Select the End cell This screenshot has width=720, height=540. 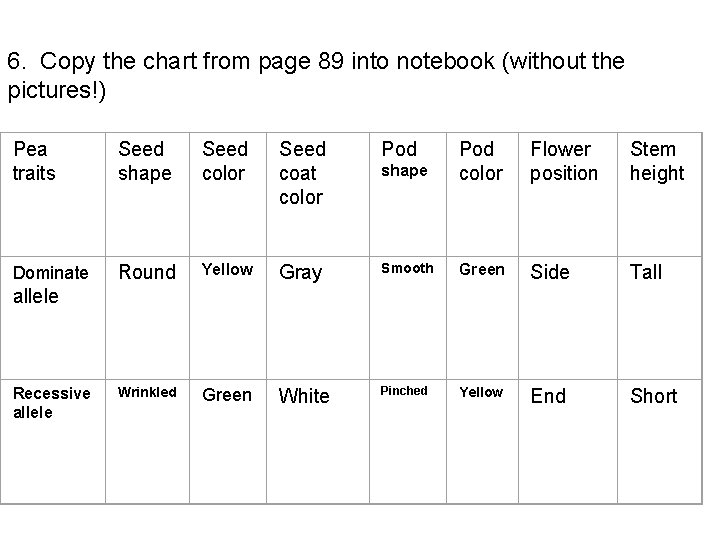[x=548, y=396]
